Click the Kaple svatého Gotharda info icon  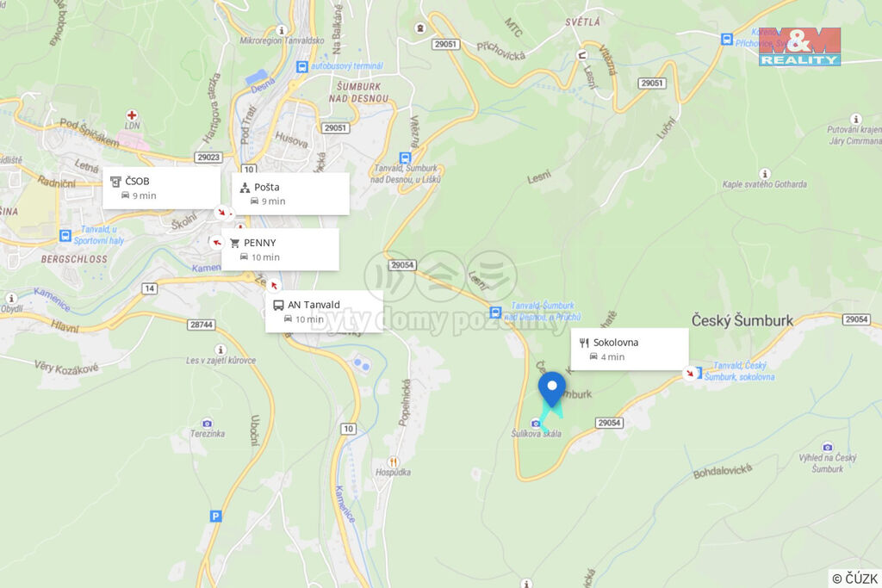[x=765, y=174]
